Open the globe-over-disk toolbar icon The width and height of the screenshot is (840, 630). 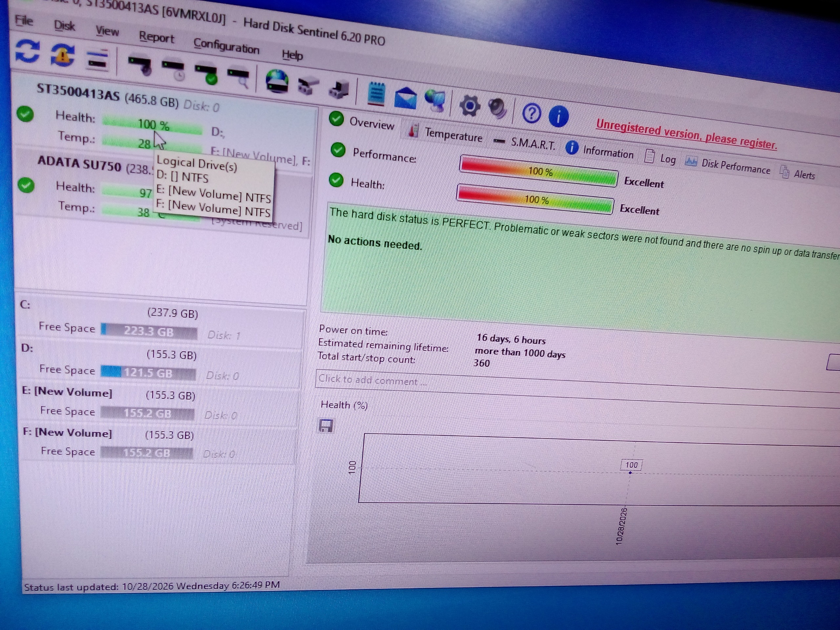277,81
